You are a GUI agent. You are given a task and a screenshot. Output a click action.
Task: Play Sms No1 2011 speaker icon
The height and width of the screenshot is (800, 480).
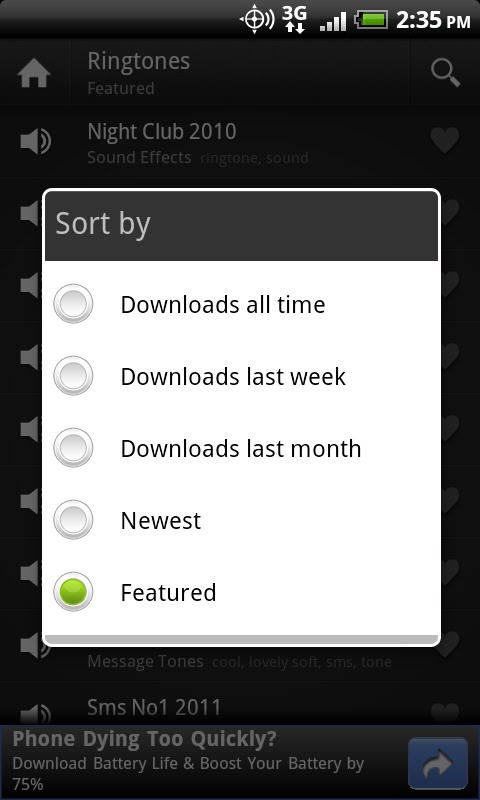coord(35,714)
